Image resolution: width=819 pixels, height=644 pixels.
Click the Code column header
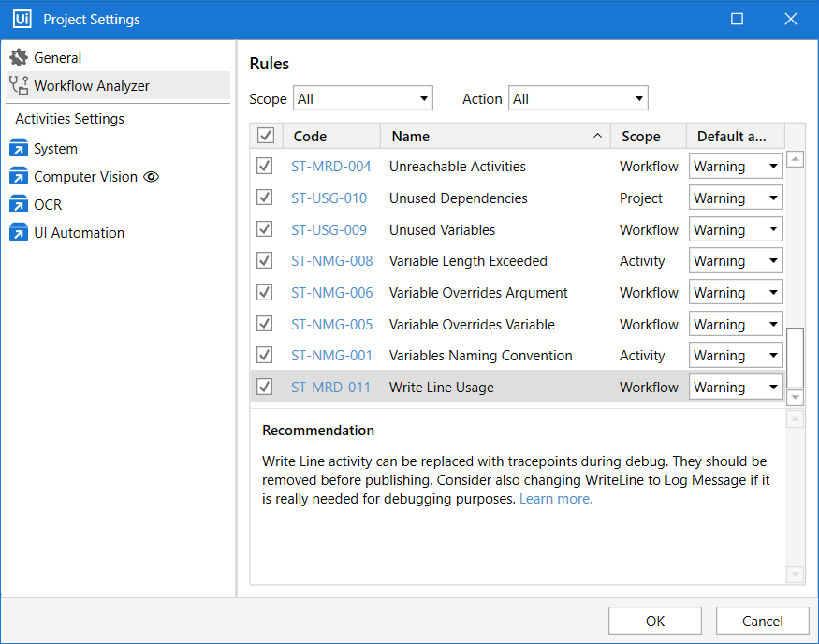pyautogui.click(x=330, y=137)
